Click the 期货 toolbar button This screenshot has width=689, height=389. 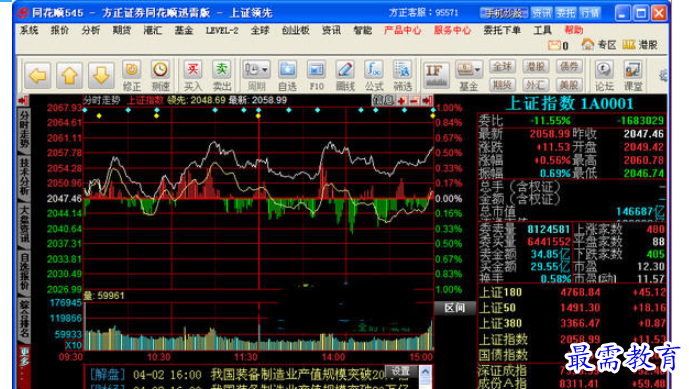(x=502, y=84)
